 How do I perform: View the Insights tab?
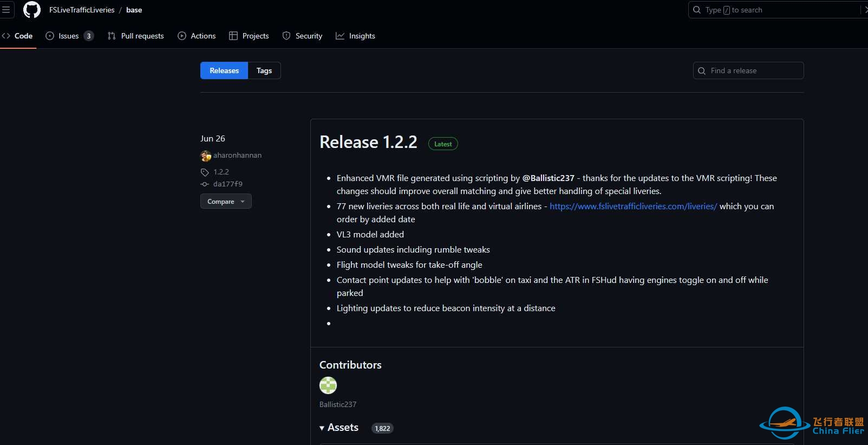coord(355,36)
